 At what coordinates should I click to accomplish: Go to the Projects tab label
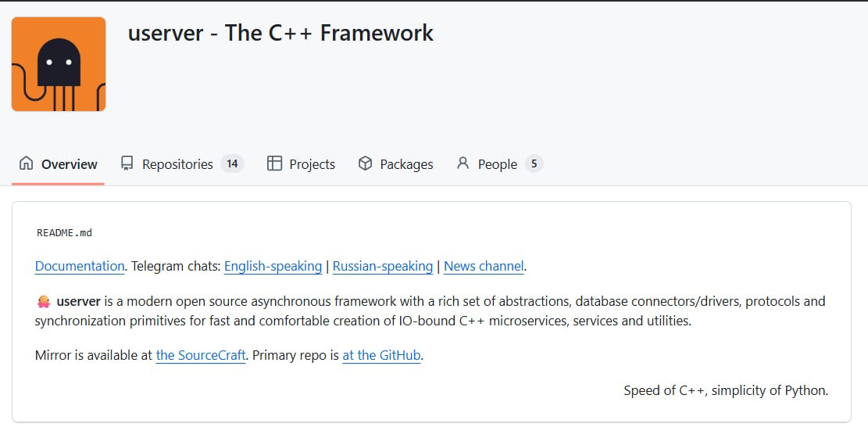pos(312,164)
